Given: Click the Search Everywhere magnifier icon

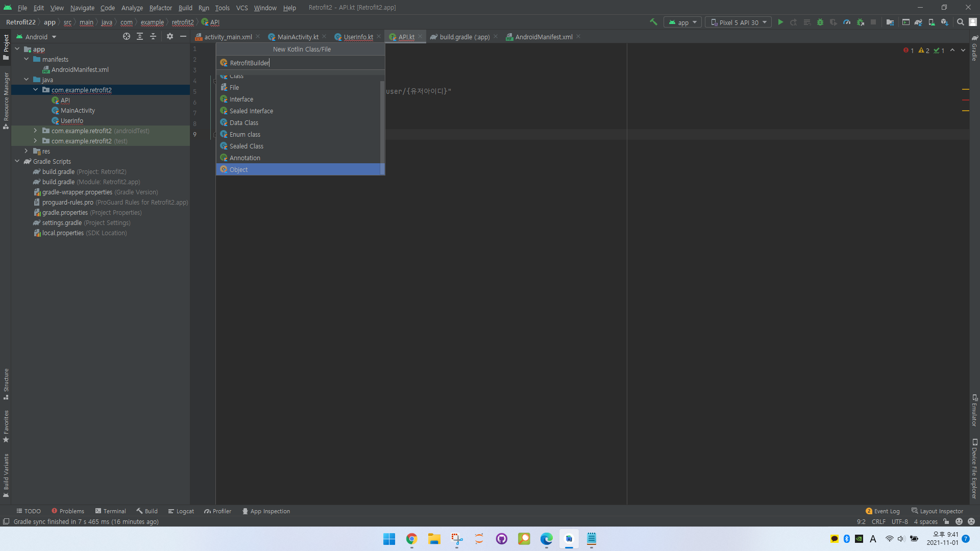Looking at the screenshot, I should [x=960, y=22].
